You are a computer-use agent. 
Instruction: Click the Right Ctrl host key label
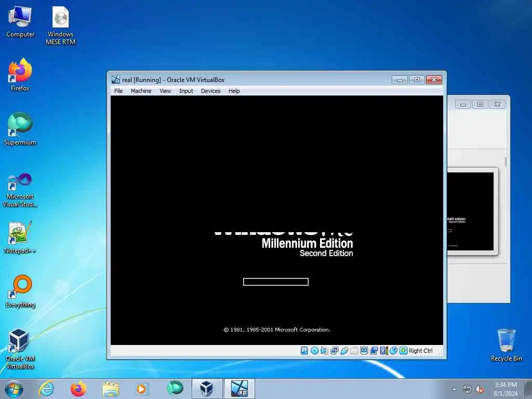421,351
